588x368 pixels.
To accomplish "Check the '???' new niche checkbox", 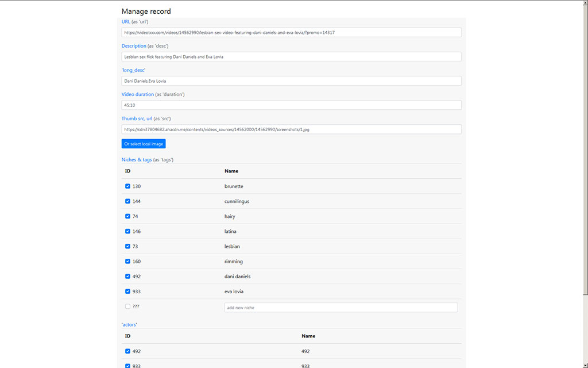I will coord(127,306).
